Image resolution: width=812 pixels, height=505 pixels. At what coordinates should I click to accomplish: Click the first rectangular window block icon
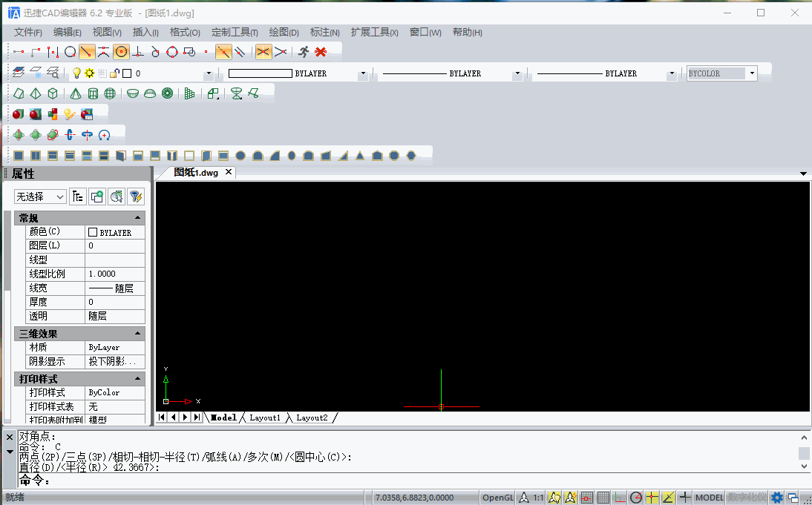[x=19, y=155]
